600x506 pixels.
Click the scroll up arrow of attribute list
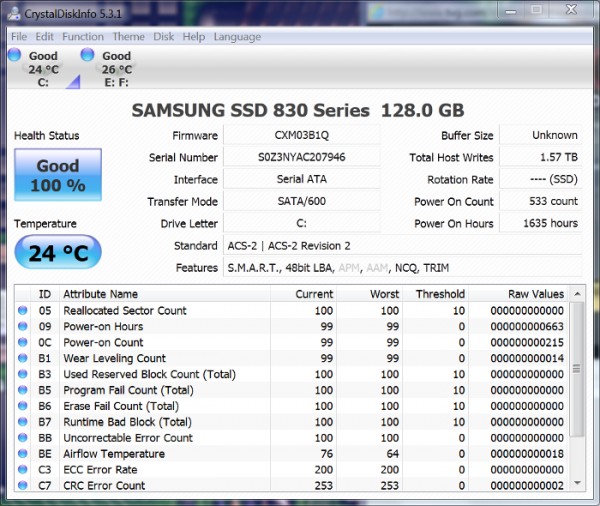click(577, 294)
